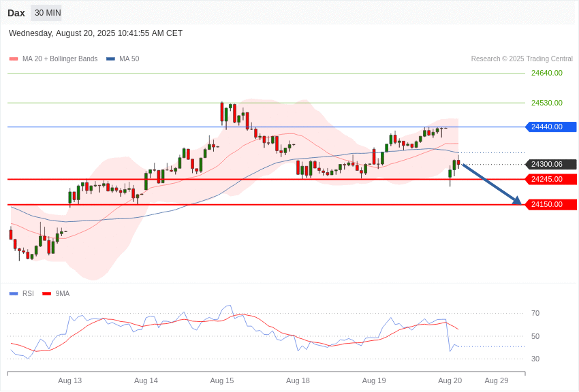579x392 pixels.
Task: Select the red 24245.00 support price tag
Action: (x=550, y=179)
